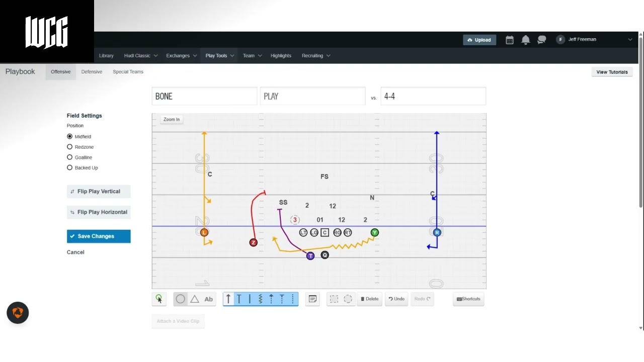Click Flip Play Horizontal button
This screenshot has height=362, width=644.
click(x=99, y=212)
